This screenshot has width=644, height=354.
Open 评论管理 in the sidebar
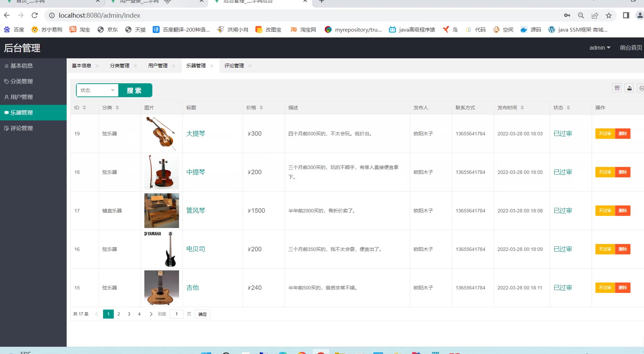pyautogui.click(x=33, y=128)
